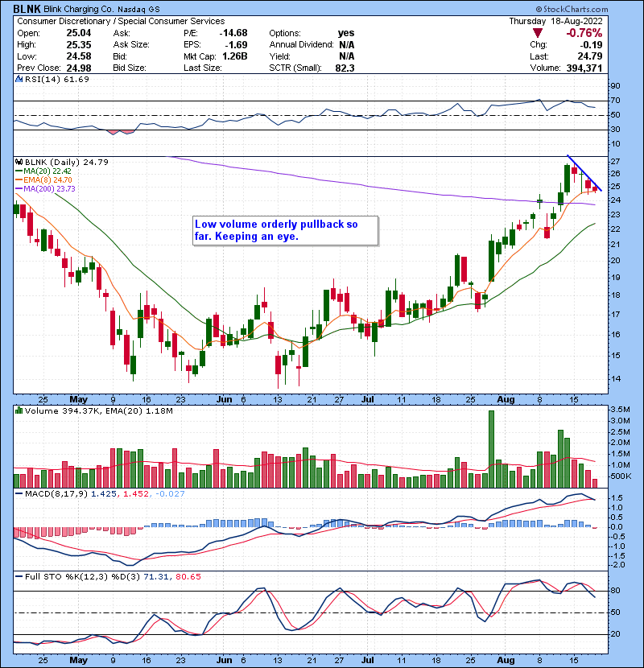Click the 90 tick on the RSI axis

click(x=615, y=86)
